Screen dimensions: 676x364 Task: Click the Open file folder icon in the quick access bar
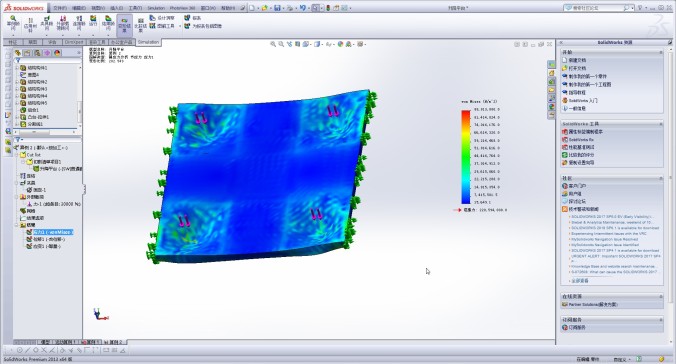[x=264, y=8]
